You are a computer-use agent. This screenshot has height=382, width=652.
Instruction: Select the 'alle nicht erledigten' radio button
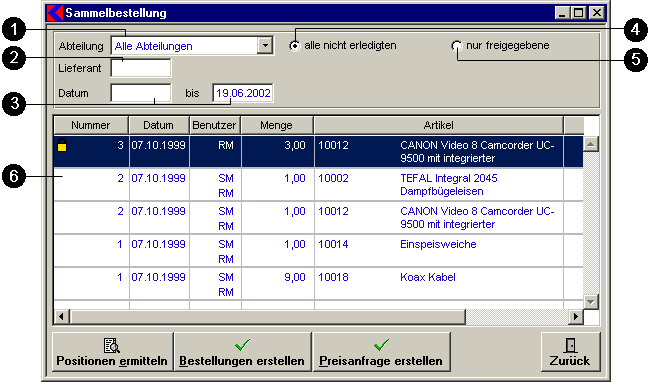pos(294,46)
